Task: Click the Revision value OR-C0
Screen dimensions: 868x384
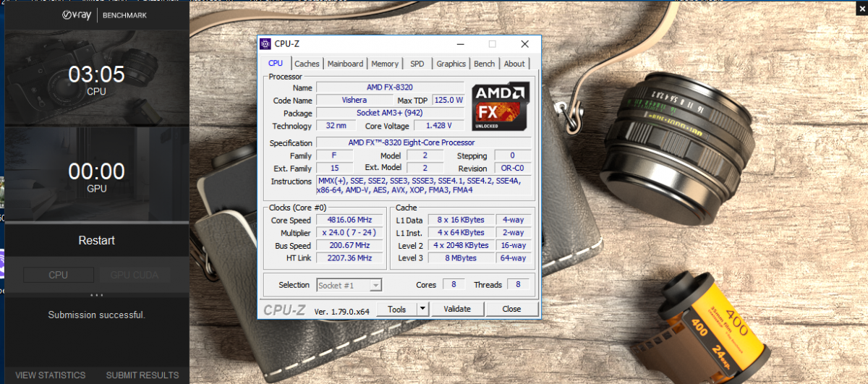Action: click(513, 168)
